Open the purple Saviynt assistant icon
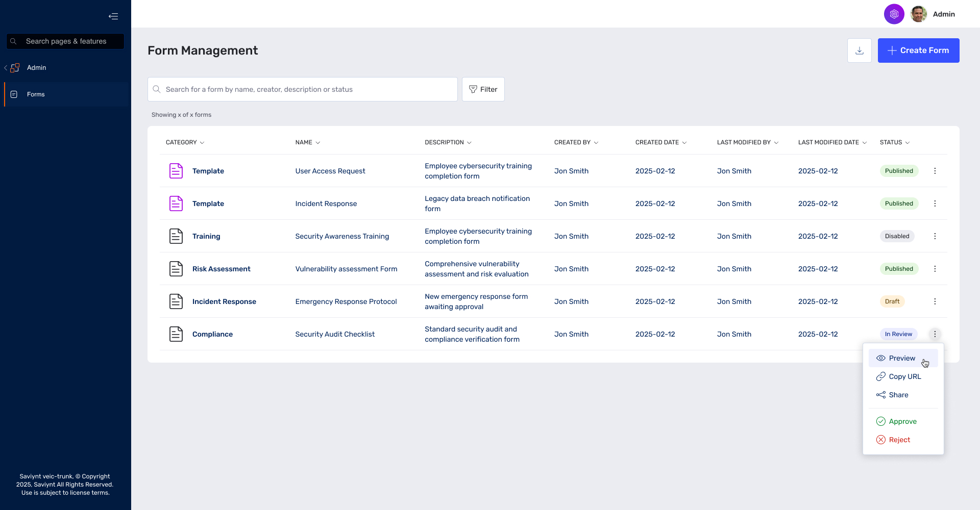The width and height of the screenshot is (980, 510). pos(894,14)
